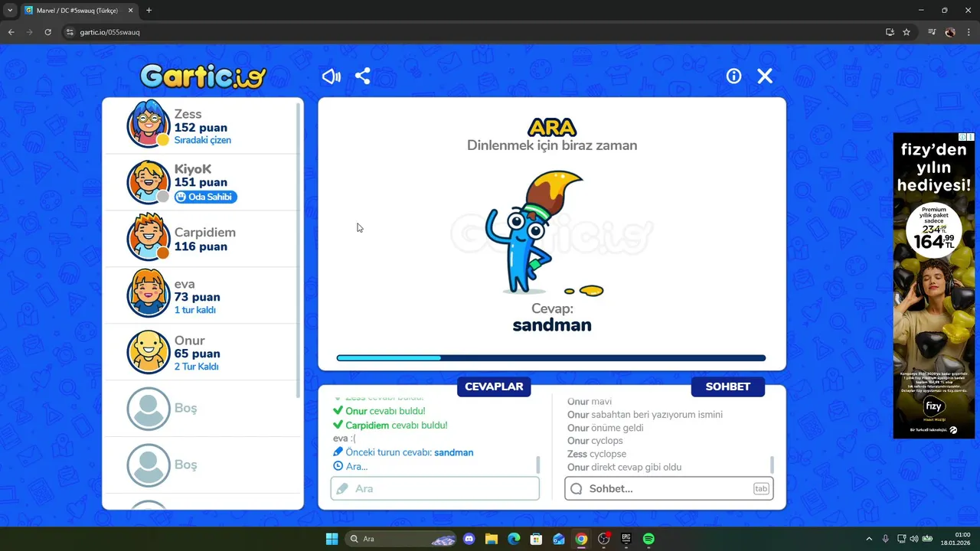
Task: Select Zess's player avatar
Action: pyautogui.click(x=148, y=123)
